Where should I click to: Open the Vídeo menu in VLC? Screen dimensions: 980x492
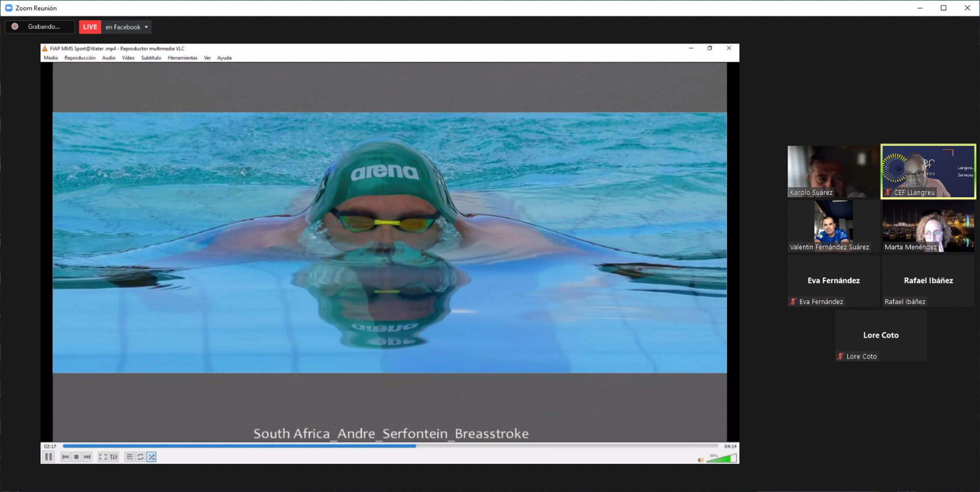tap(128, 58)
